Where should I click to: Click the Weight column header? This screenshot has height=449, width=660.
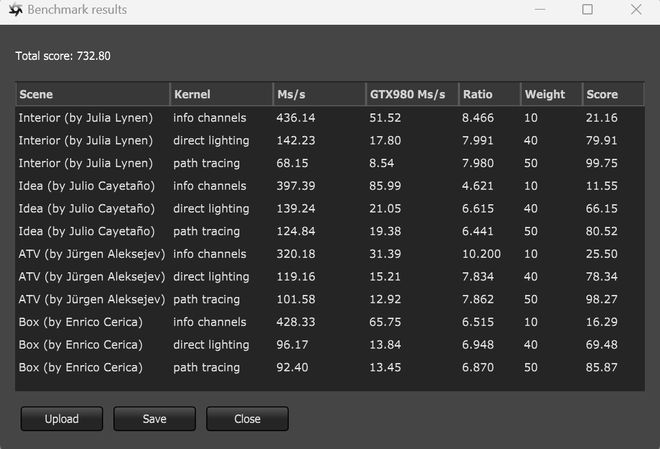pos(551,94)
